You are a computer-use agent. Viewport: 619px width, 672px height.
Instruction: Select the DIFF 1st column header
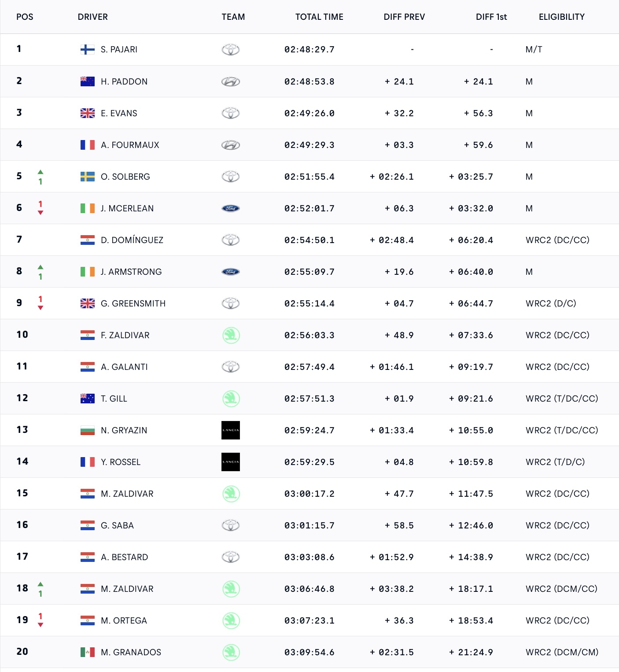click(491, 17)
